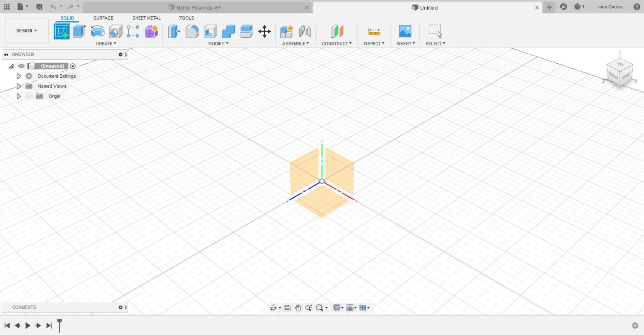The width and height of the screenshot is (644, 335).
Task: Click the Extrude tool icon
Action: 79,31
